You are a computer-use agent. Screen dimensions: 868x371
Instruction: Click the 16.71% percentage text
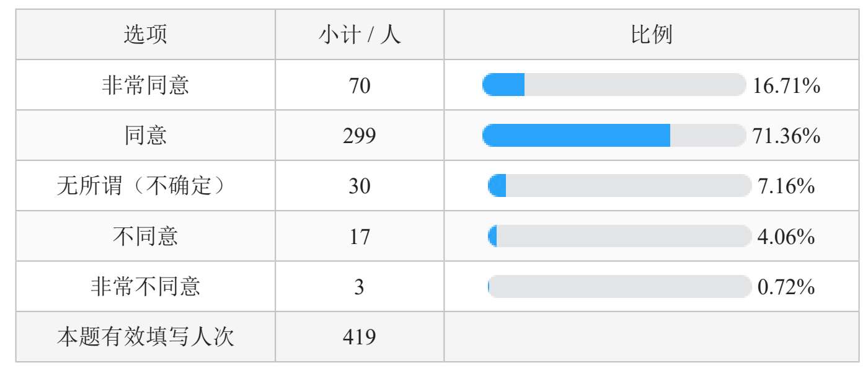point(787,85)
